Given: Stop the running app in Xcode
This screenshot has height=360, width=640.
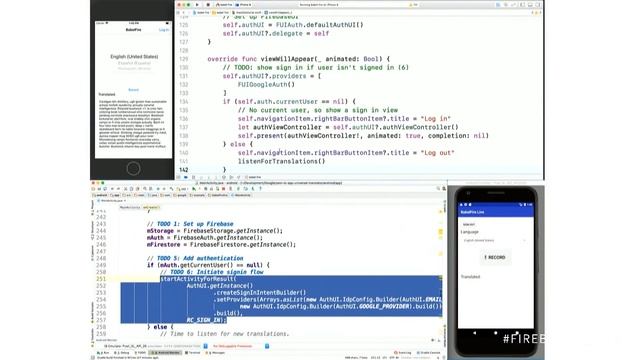Looking at the screenshot, I should coord(208,4).
